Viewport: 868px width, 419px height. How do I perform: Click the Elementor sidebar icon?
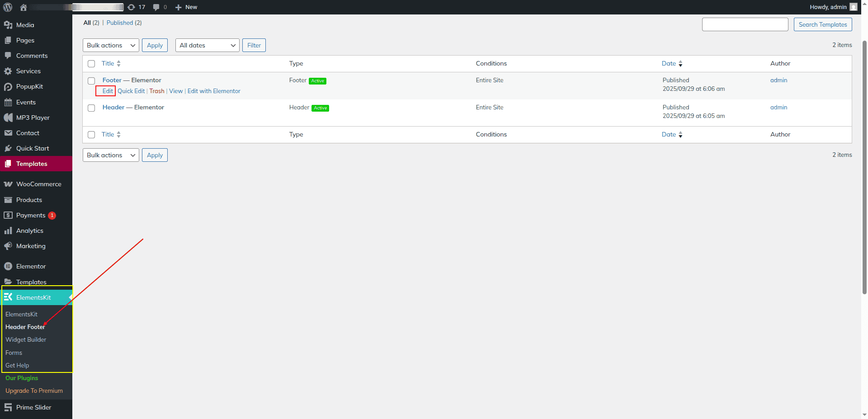click(x=8, y=267)
